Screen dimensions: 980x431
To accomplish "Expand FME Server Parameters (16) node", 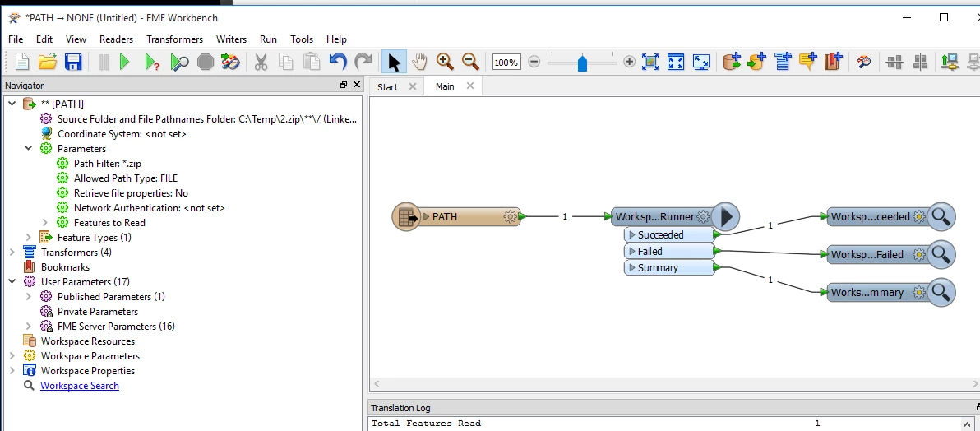I will [29, 327].
